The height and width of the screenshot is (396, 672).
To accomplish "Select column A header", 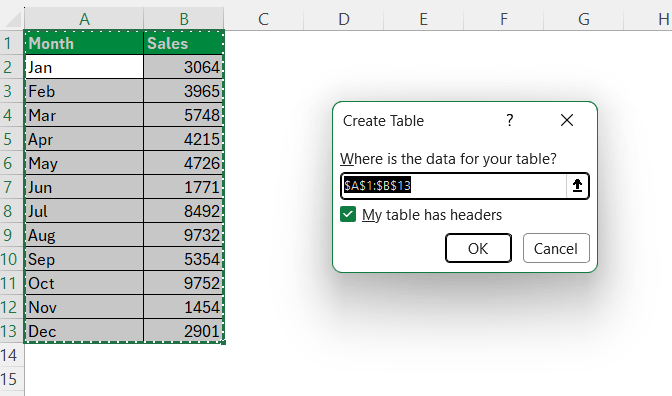I will pyautogui.click(x=84, y=19).
